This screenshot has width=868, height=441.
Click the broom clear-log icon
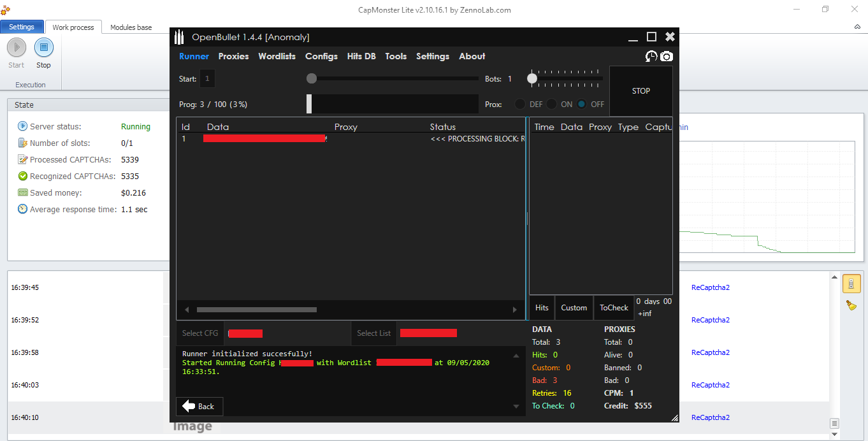tap(851, 305)
